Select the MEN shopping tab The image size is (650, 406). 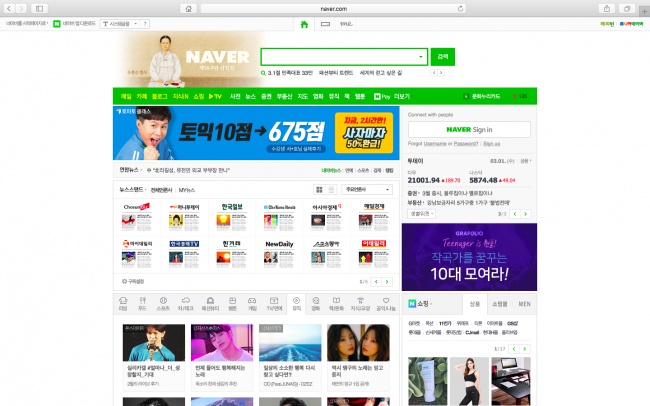524,303
